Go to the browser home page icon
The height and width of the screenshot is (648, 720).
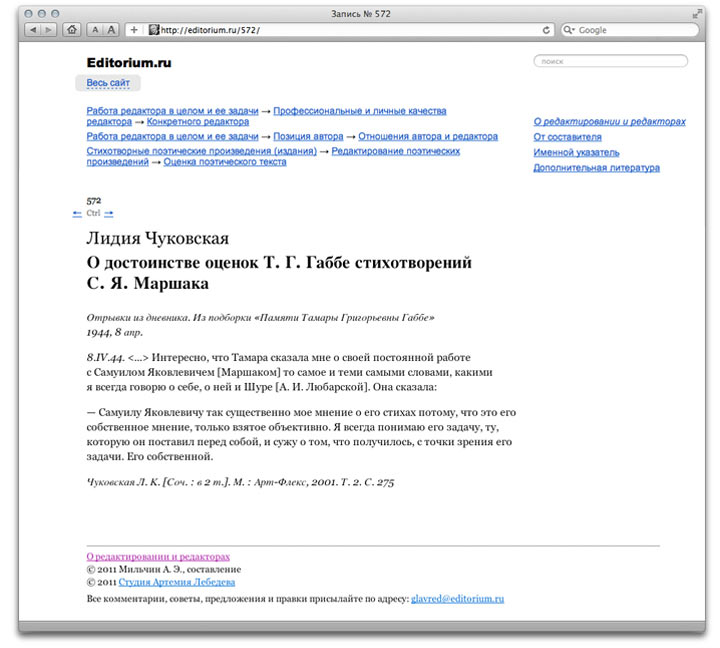point(72,30)
